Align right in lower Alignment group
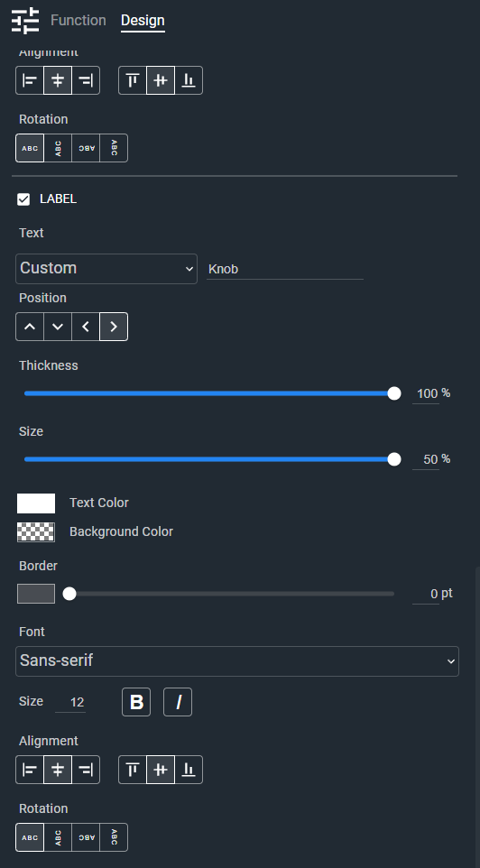Image resolution: width=480 pixels, height=868 pixels. click(86, 770)
